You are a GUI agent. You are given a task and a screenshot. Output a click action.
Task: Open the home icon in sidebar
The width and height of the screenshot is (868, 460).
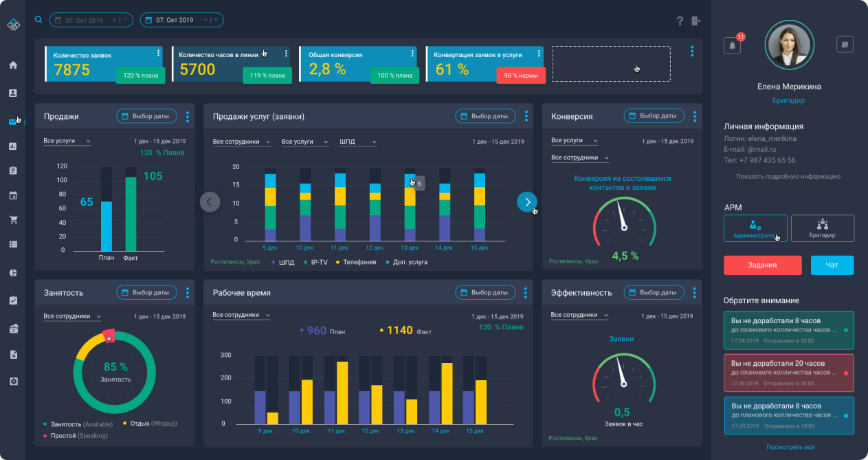[x=12, y=65]
